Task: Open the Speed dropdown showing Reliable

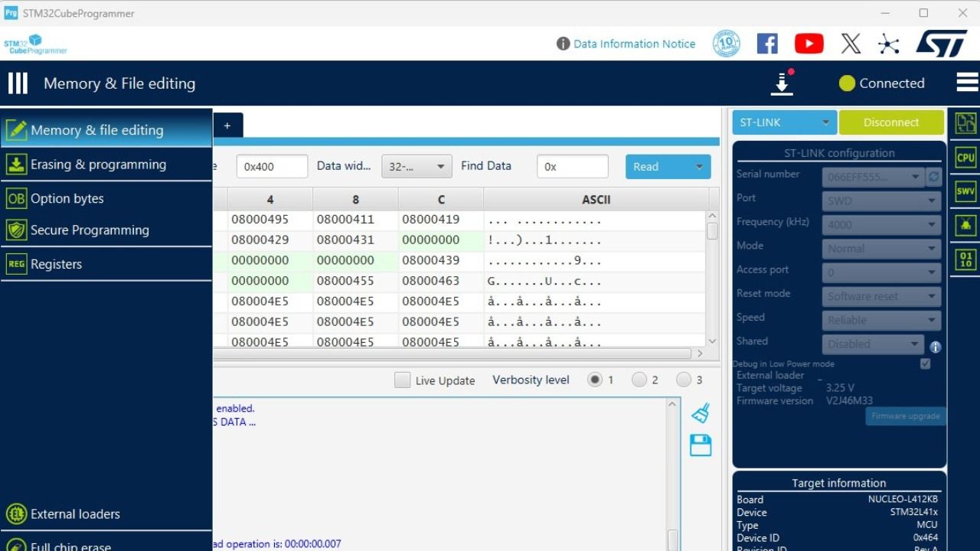Action: (x=882, y=321)
